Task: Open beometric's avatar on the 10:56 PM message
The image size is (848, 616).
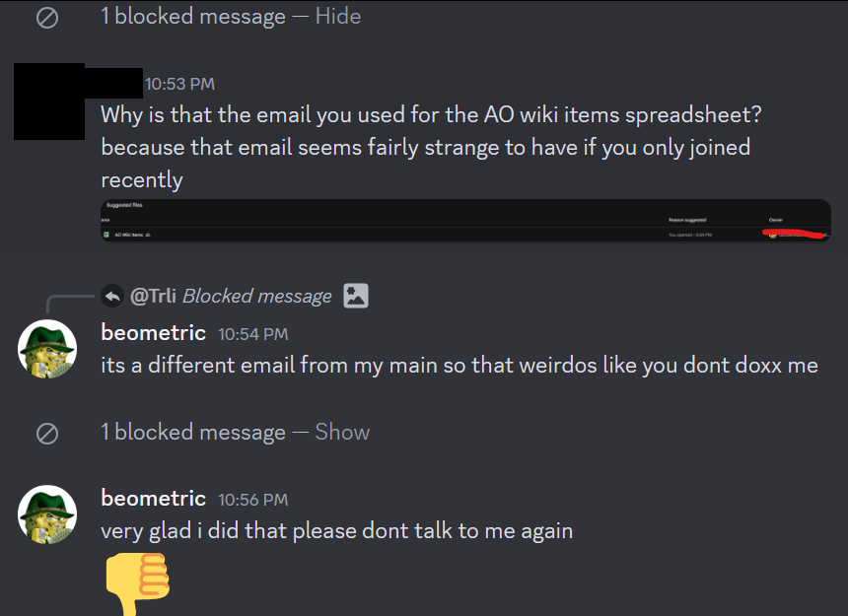Action: [x=47, y=513]
